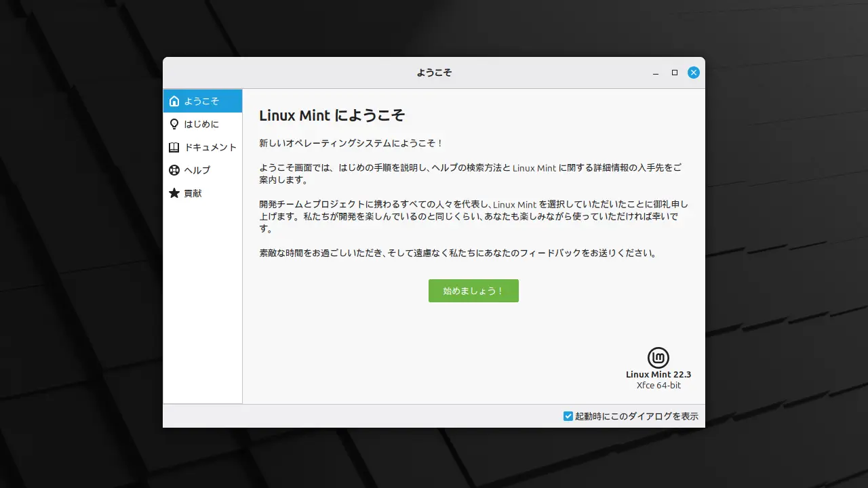The height and width of the screenshot is (488, 868).
Task: Click the home icon beside ようこそ
Action: pos(174,101)
